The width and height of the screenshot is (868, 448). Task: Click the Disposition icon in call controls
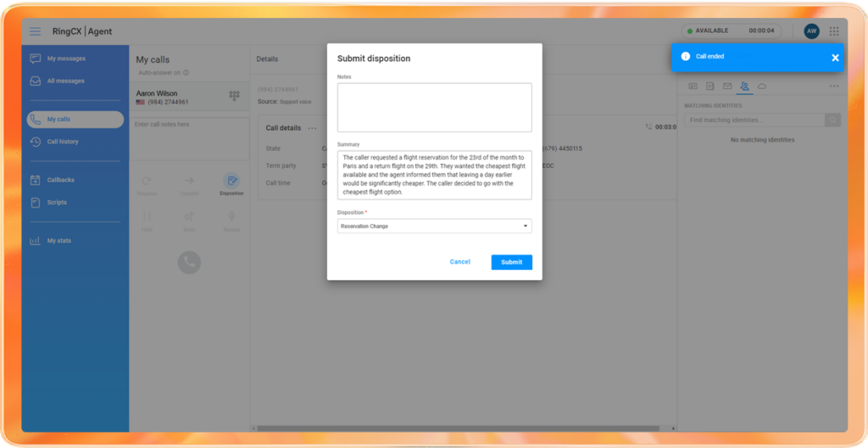[x=231, y=183]
